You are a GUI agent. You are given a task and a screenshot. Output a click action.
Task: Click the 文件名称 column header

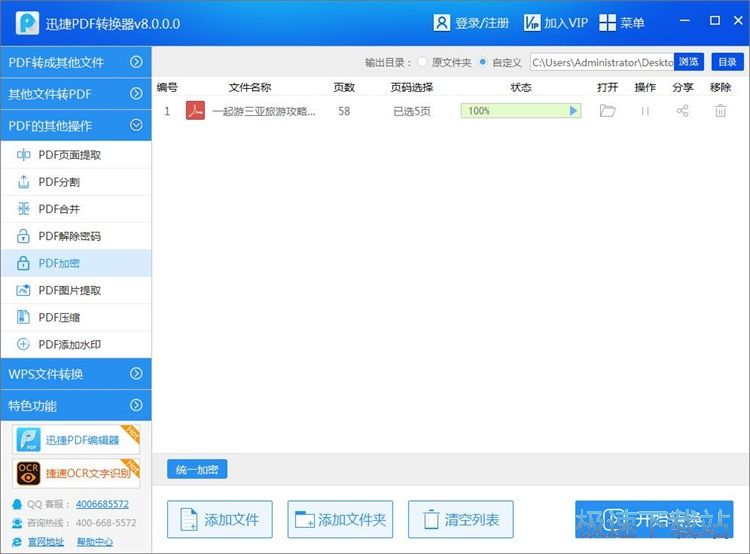tap(250, 88)
